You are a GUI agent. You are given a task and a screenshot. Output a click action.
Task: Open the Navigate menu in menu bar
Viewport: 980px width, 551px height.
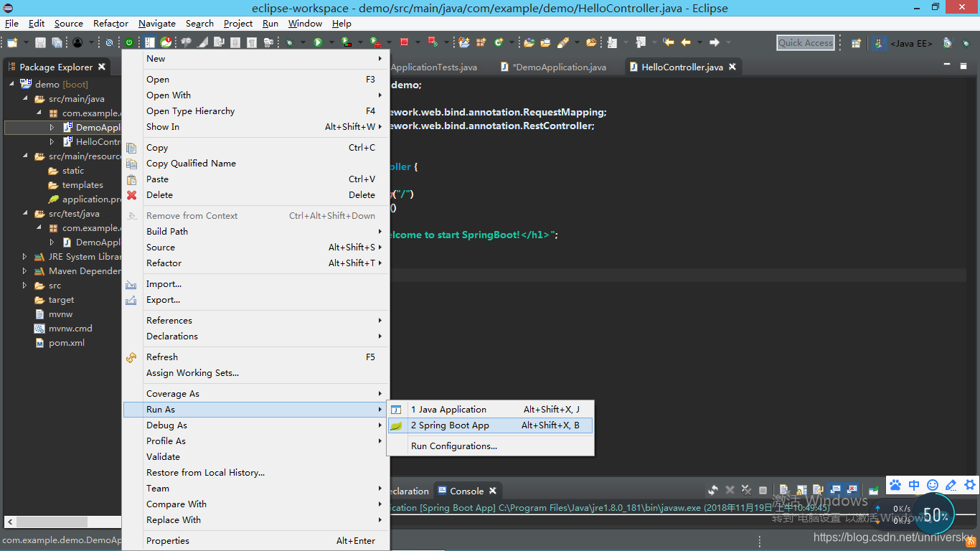(156, 23)
